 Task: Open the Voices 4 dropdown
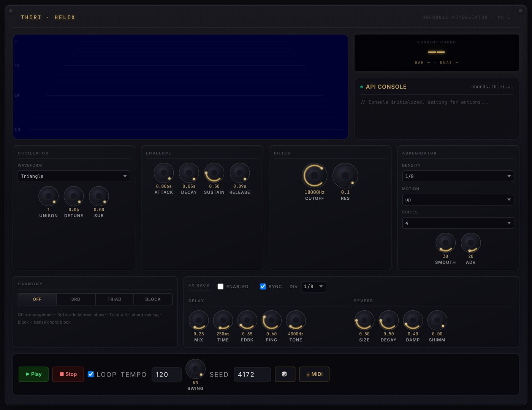click(458, 223)
